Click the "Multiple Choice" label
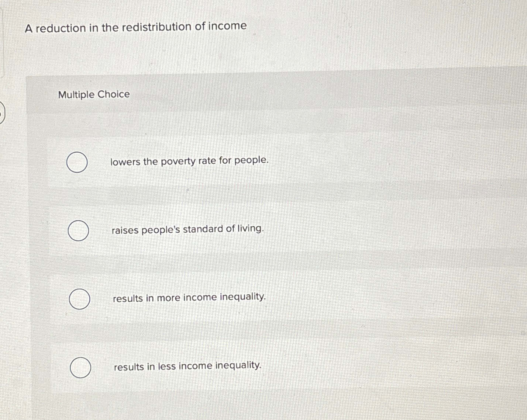The height and width of the screenshot is (420, 527). tap(94, 94)
